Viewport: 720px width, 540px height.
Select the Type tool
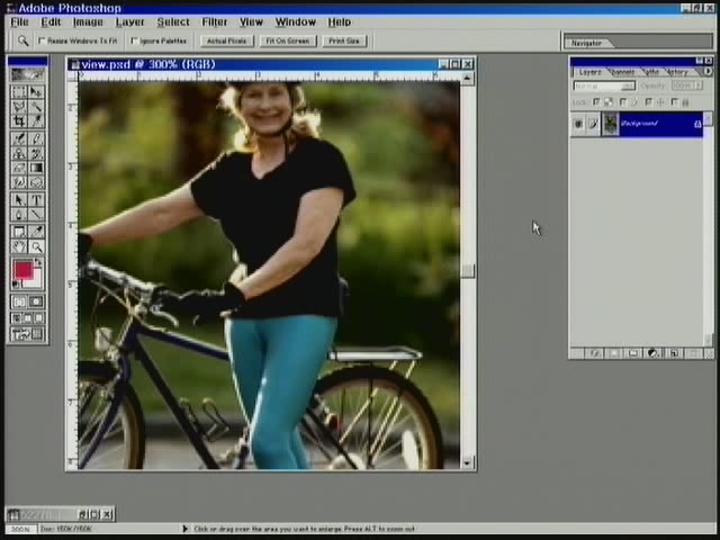click(36, 200)
